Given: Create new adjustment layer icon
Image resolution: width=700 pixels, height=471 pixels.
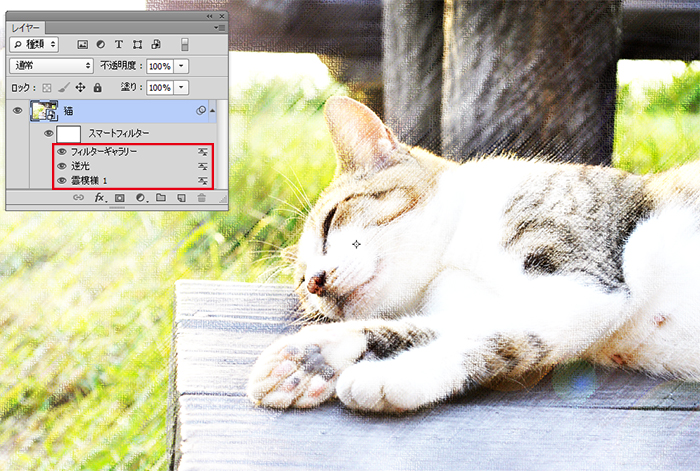Looking at the screenshot, I should pos(140,199).
